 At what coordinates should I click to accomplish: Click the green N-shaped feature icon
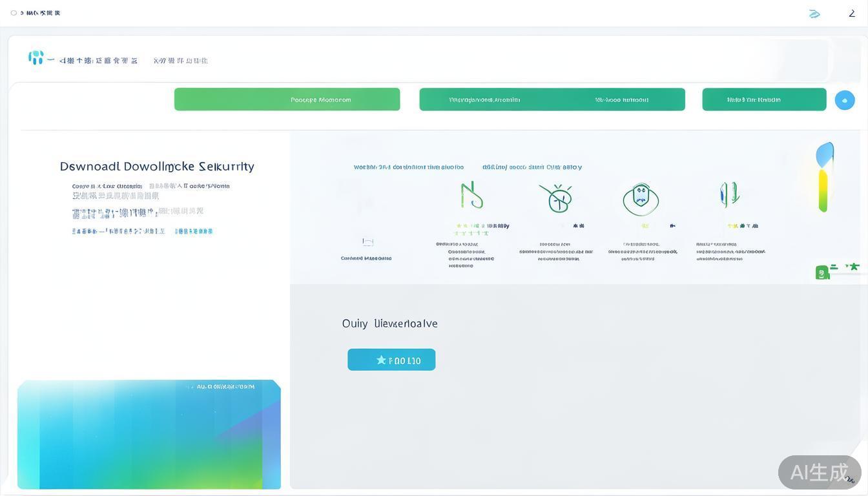[x=471, y=195]
